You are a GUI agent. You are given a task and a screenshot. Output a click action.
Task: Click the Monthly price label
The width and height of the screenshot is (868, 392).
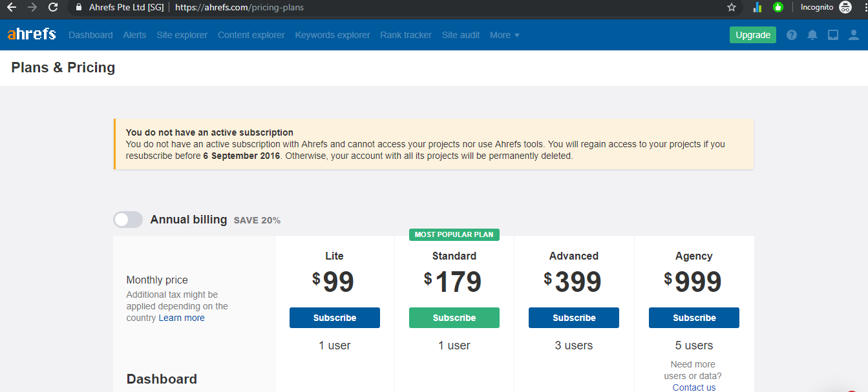coord(157,280)
